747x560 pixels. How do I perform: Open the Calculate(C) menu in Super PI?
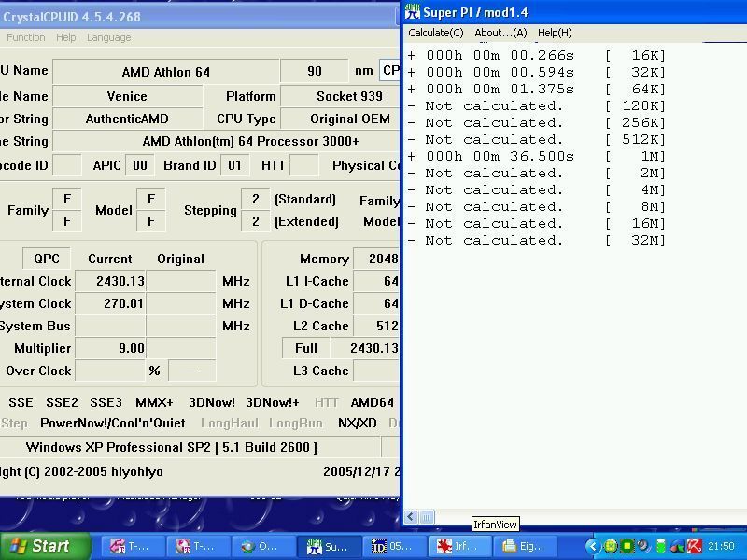point(435,33)
